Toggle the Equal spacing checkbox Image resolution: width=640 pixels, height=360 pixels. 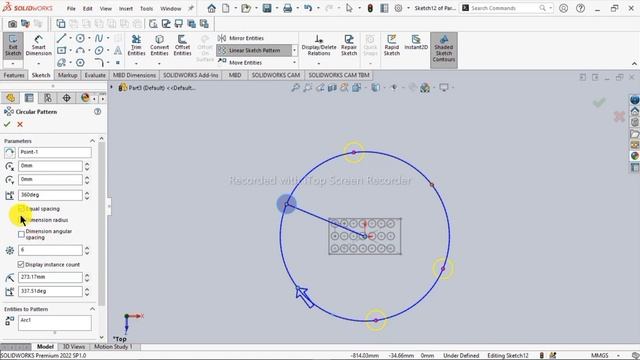[x=21, y=209]
